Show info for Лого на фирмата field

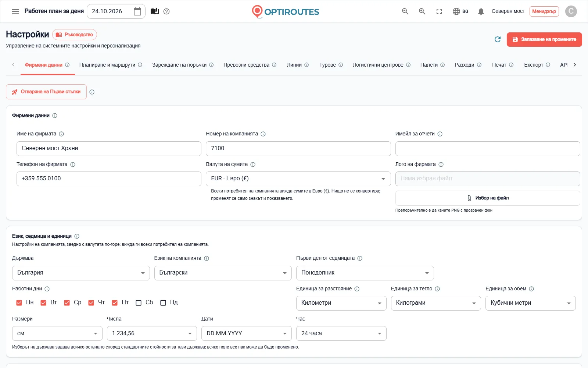[441, 164]
